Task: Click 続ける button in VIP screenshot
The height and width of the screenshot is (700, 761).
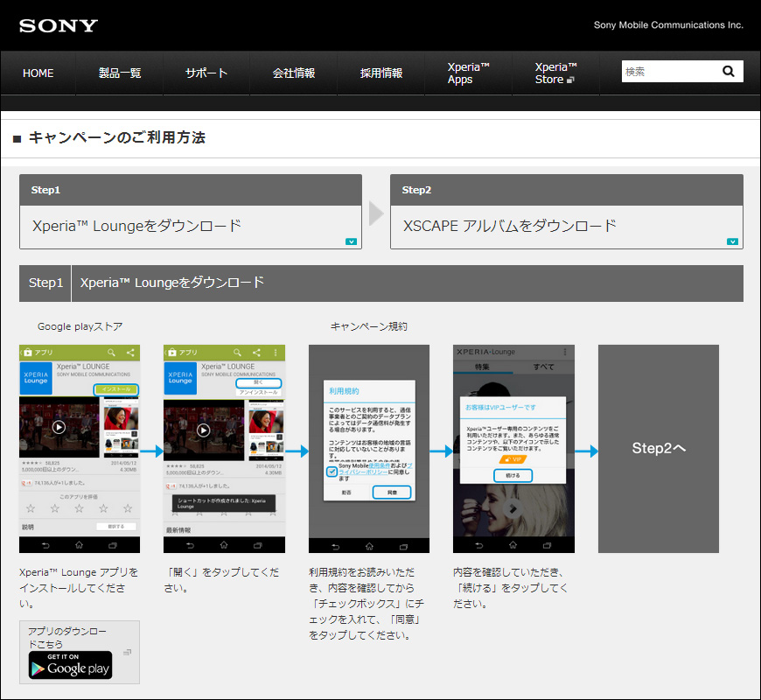Action: 513,475
